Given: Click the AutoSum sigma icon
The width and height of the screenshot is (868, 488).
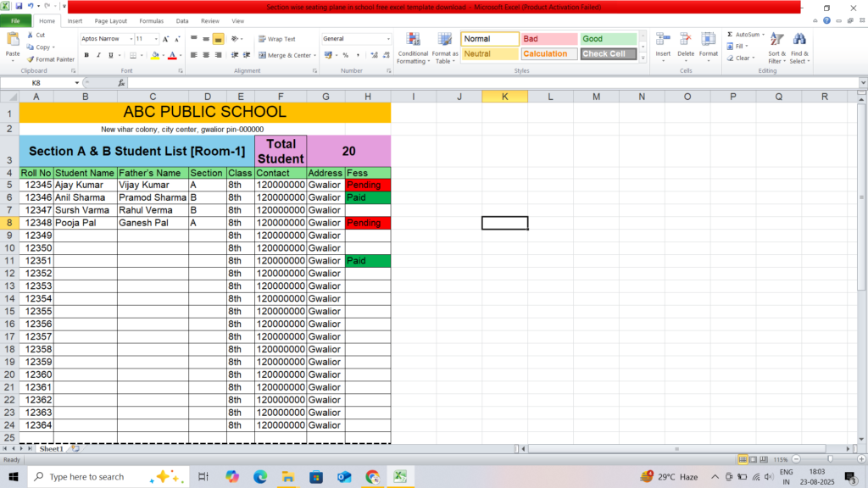Looking at the screenshot, I should coord(730,35).
